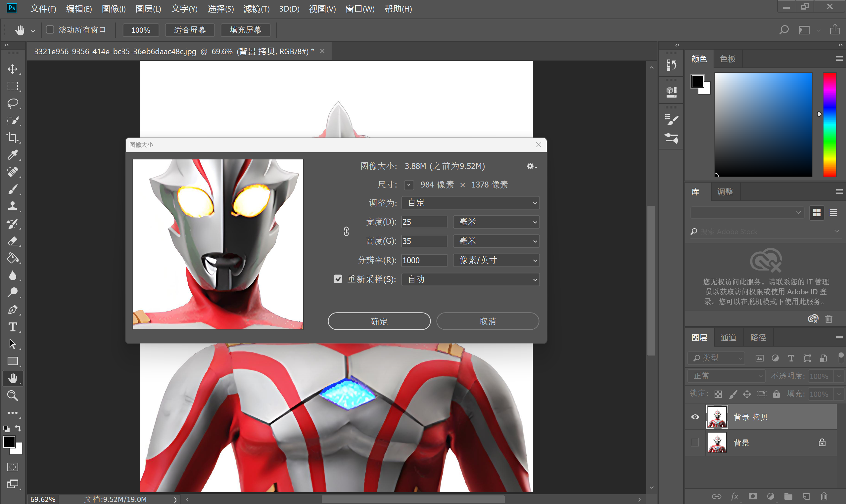Open the layer filter 类型 dropdown

[716, 358]
